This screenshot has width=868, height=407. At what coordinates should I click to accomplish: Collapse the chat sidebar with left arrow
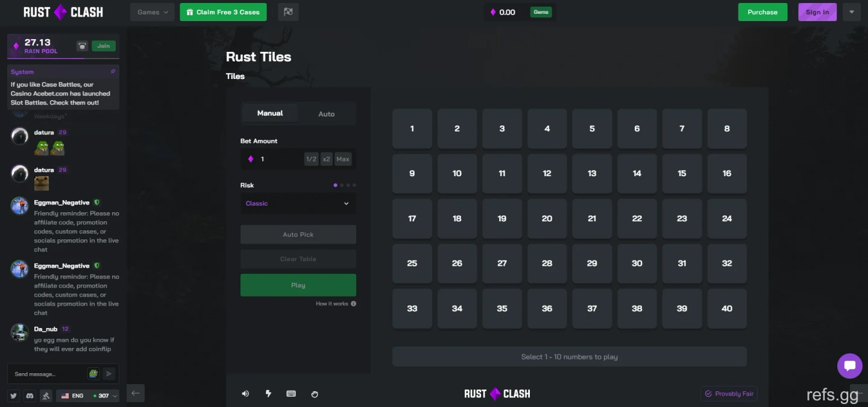pyautogui.click(x=136, y=393)
